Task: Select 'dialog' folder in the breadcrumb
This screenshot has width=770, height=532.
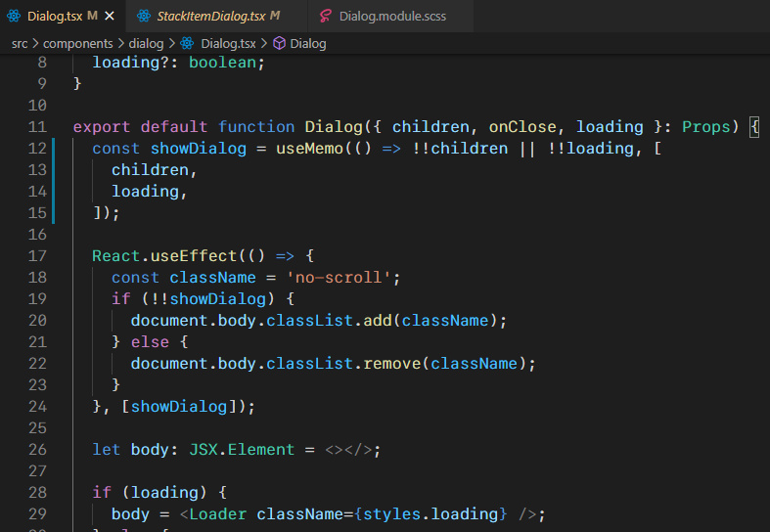Action: tap(146, 44)
